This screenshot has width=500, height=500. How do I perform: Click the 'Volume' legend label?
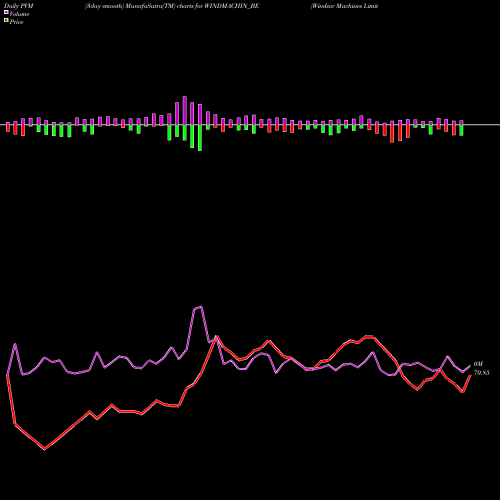[x=19, y=14]
